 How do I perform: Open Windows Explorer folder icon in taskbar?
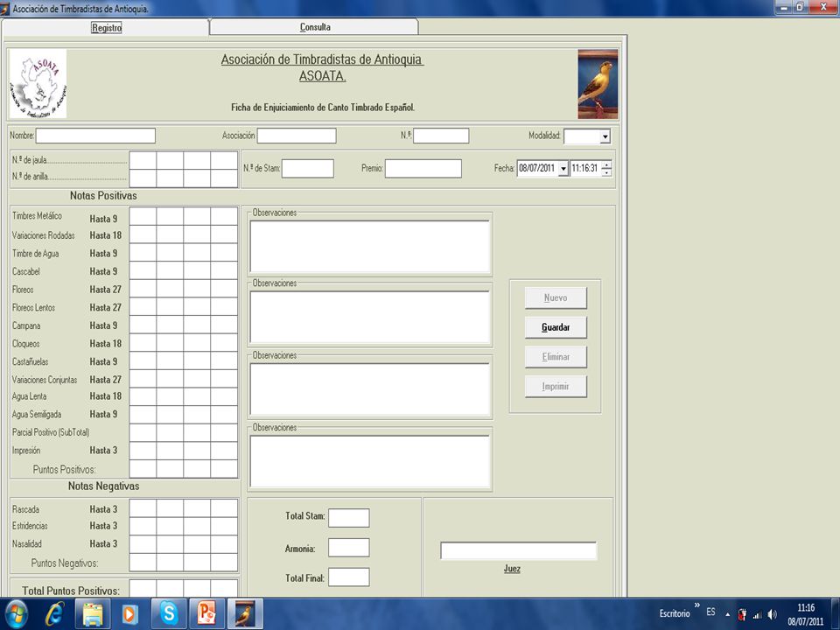click(94, 614)
